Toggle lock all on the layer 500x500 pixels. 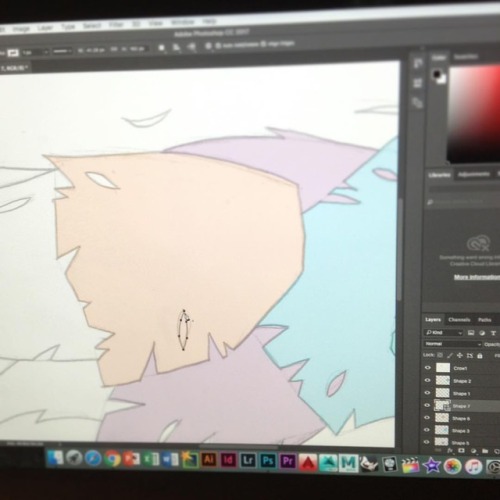pos(480,356)
